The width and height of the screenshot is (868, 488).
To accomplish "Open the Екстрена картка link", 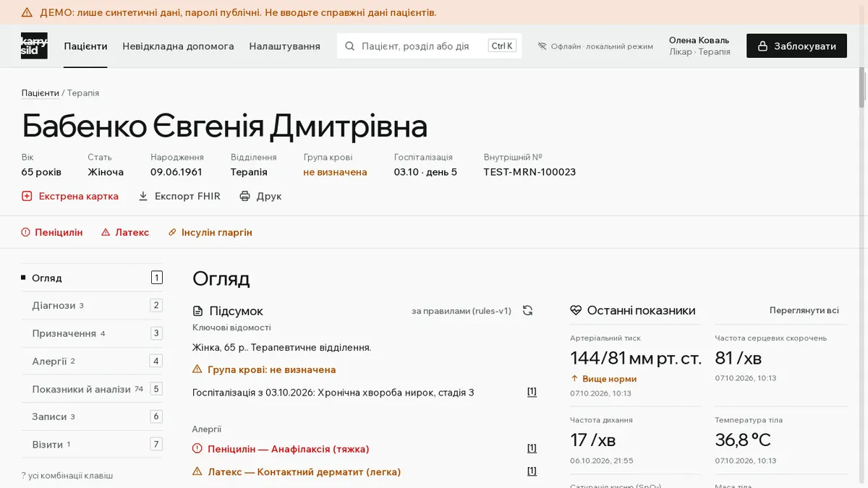I will pyautogui.click(x=70, y=196).
